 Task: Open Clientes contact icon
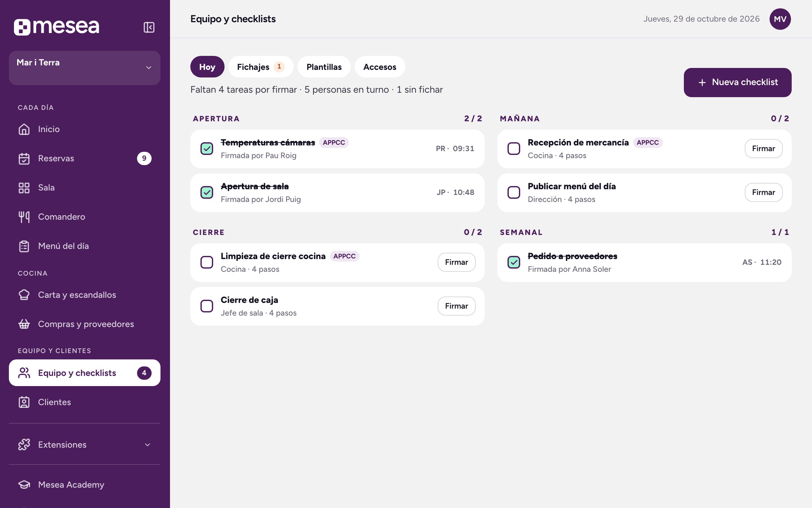(x=24, y=402)
